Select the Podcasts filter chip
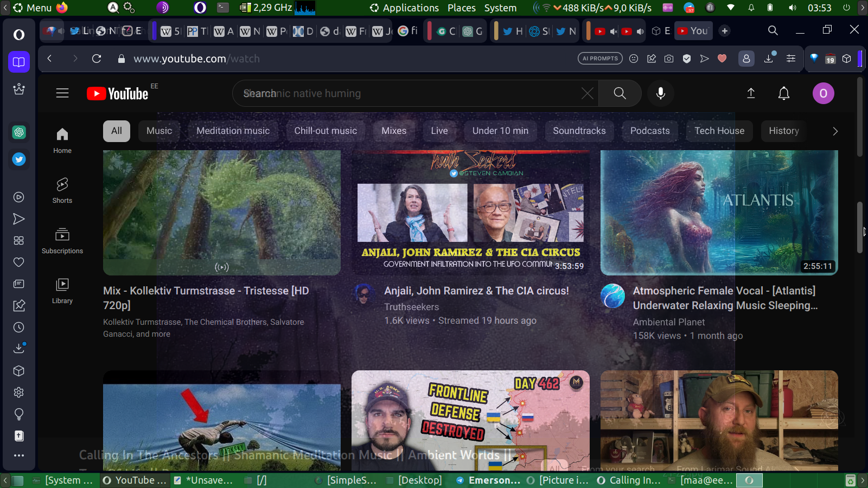This screenshot has width=868, height=488. 650,131
